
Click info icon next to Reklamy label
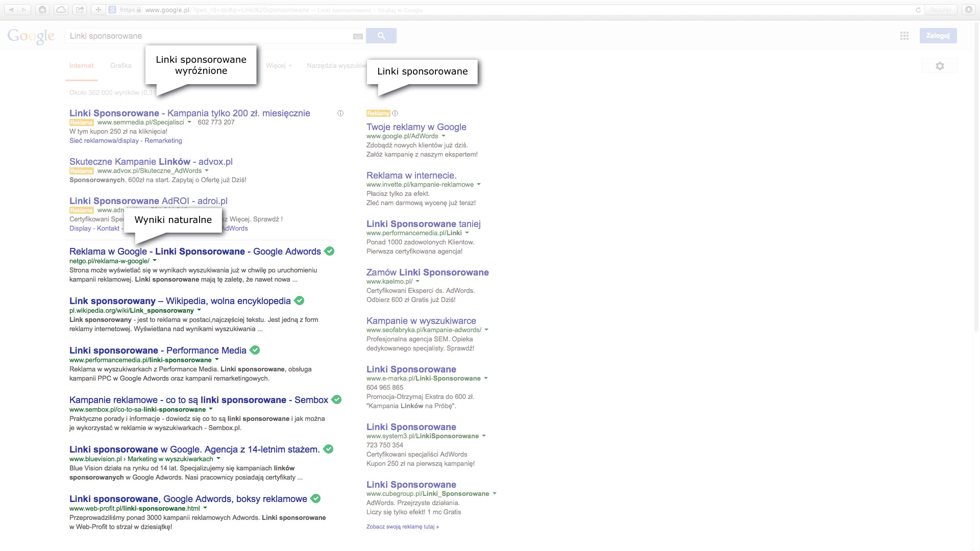(x=395, y=113)
